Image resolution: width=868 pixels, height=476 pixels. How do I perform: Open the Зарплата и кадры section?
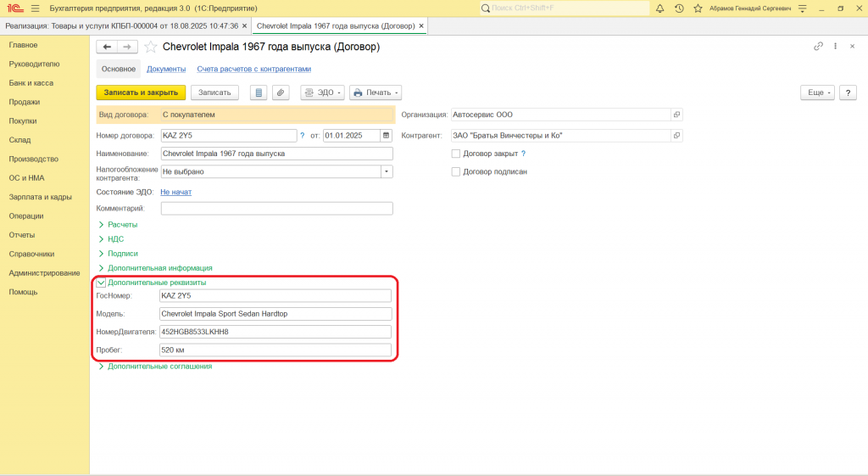pyautogui.click(x=41, y=197)
